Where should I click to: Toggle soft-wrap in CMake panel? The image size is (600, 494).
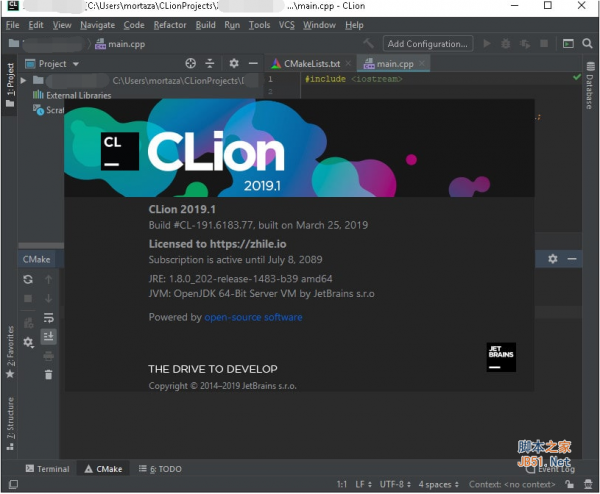pos(49,318)
